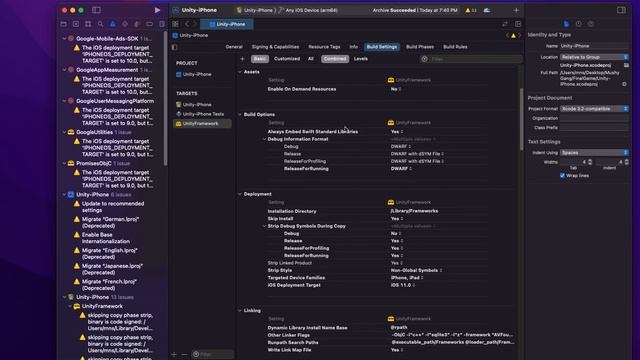Open the Test navigator diamond icon
The height and width of the screenshot is (360, 640).
(125, 24)
